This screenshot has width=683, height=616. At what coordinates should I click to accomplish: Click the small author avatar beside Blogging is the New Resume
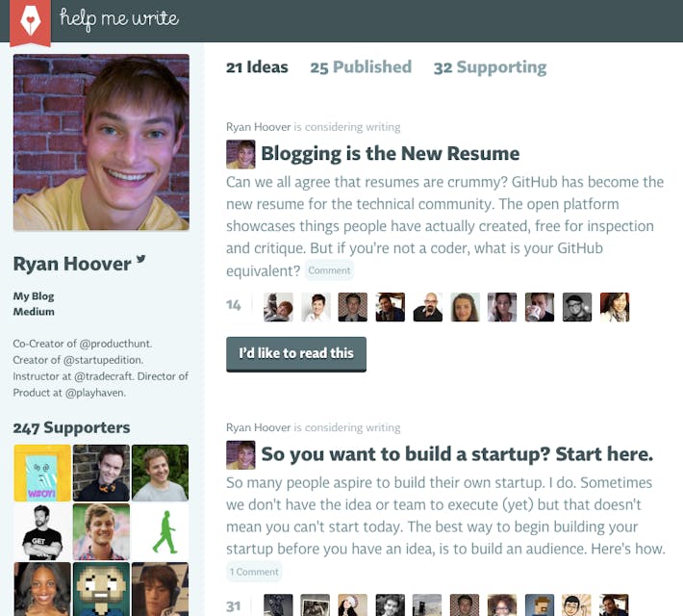click(240, 154)
